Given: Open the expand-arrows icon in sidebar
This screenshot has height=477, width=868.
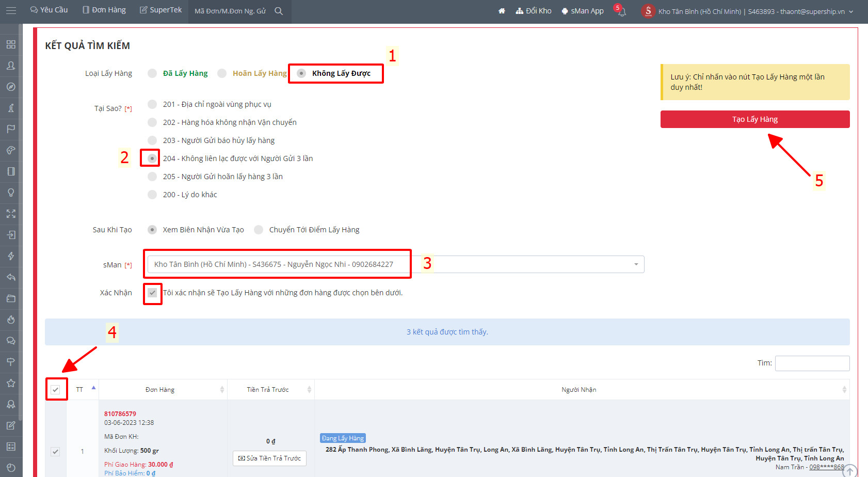Looking at the screenshot, I should (x=11, y=214).
